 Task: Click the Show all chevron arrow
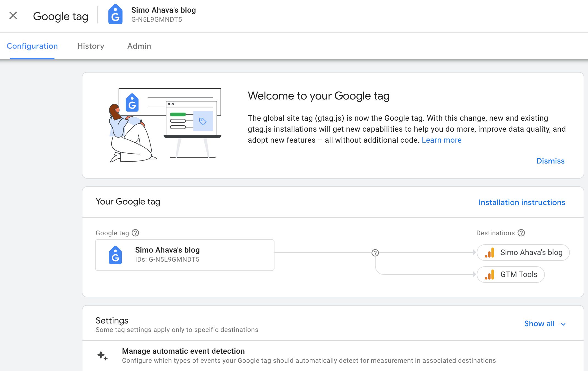click(563, 324)
